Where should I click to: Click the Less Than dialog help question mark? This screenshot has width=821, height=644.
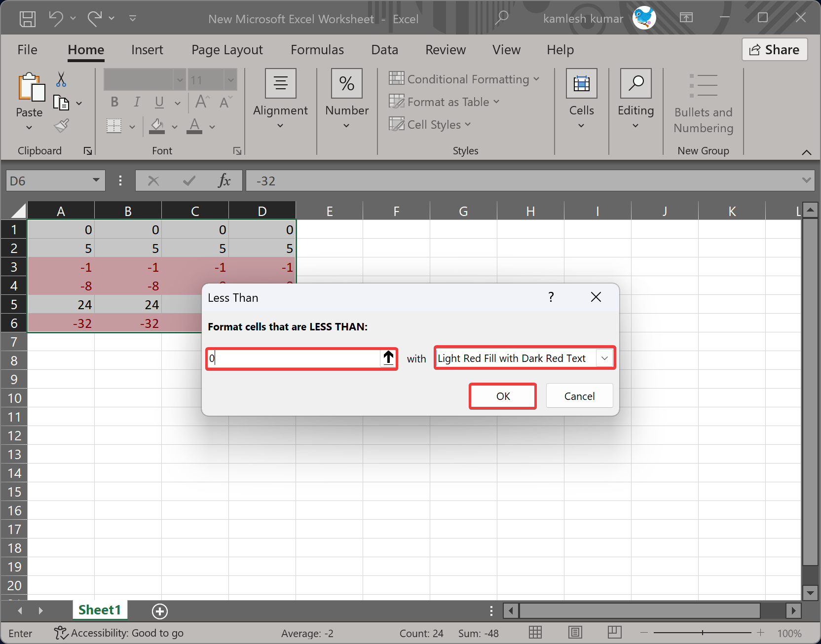[551, 297]
